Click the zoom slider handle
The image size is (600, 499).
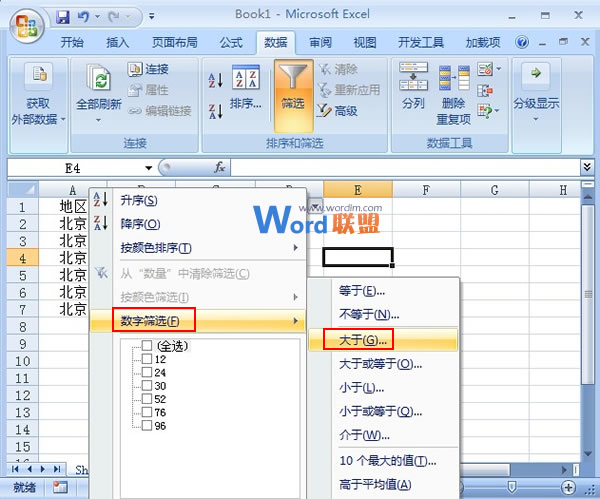click(x=512, y=487)
